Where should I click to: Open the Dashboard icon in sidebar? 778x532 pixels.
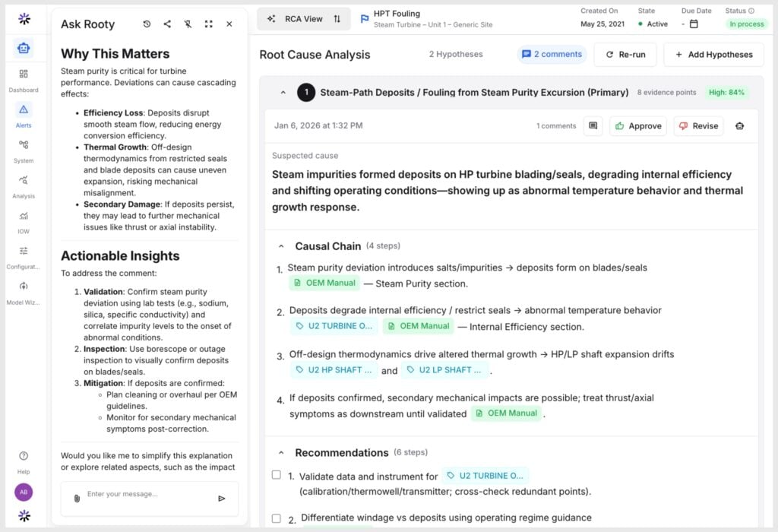click(24, 74)
